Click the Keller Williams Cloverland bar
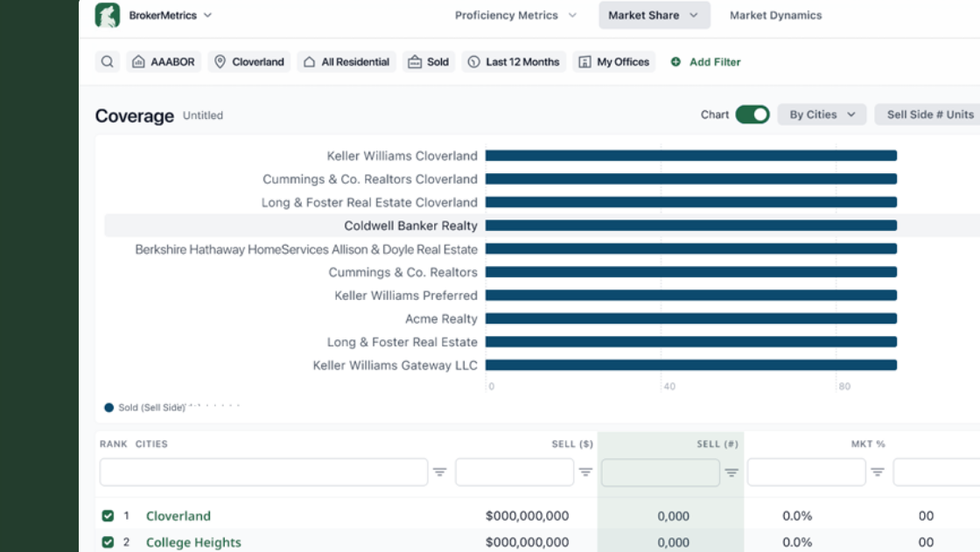Viewport: 980px width, 552px height. coord(691,156)
